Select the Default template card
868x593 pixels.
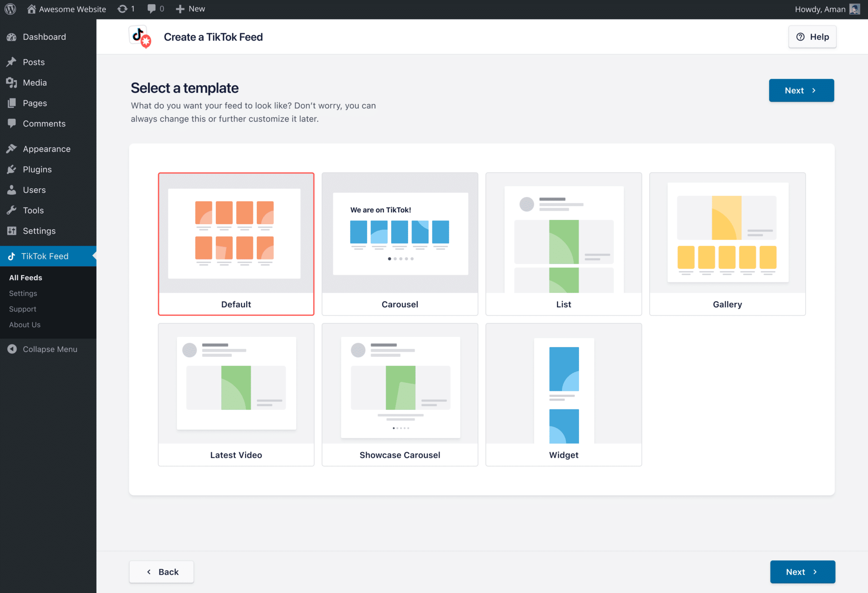(x=236, y=244)
